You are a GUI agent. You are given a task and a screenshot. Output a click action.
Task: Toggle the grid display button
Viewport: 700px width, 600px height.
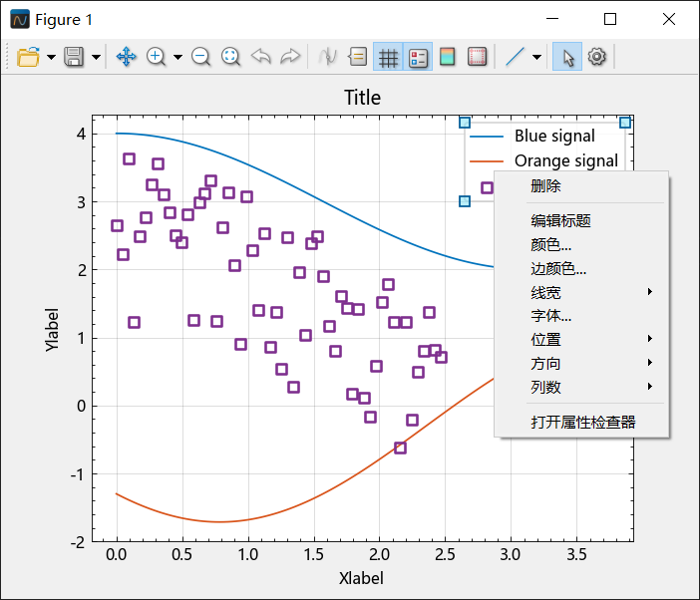(388, 57)
